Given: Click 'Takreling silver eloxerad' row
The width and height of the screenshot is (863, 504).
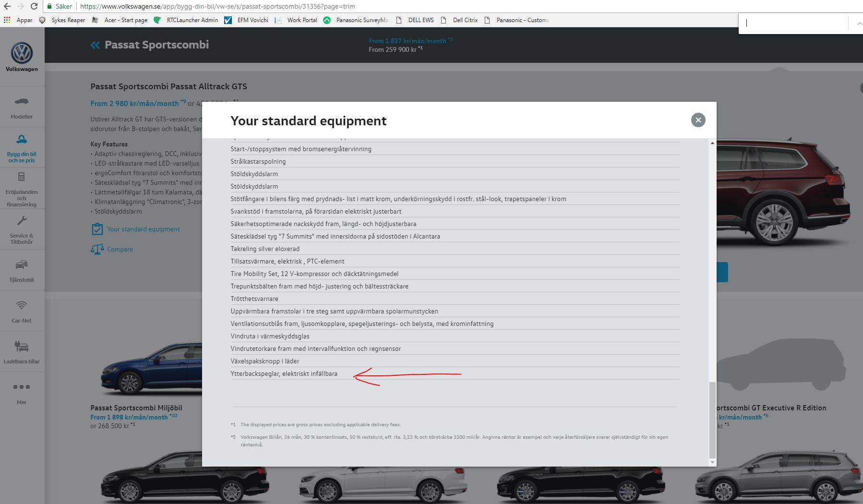Looking at the screenshot, I should (x=455, y=249).
